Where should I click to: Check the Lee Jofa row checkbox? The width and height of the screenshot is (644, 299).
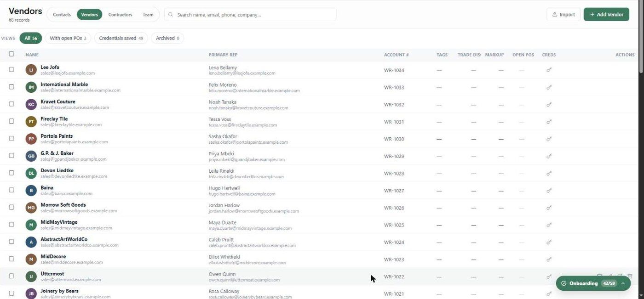[x=11, y=69]
